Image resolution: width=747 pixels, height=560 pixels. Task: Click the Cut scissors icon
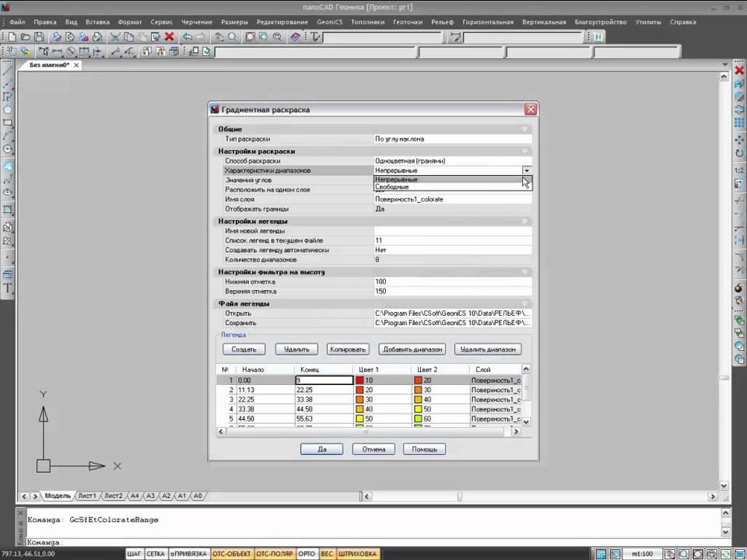click(x=115, y=37)
